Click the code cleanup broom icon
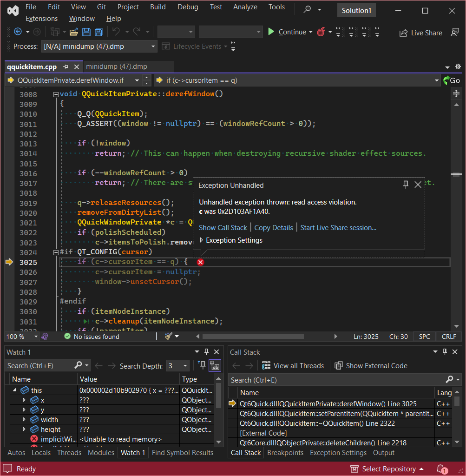The height and width of the screenshot is (476, 466). tap(168, 336)
